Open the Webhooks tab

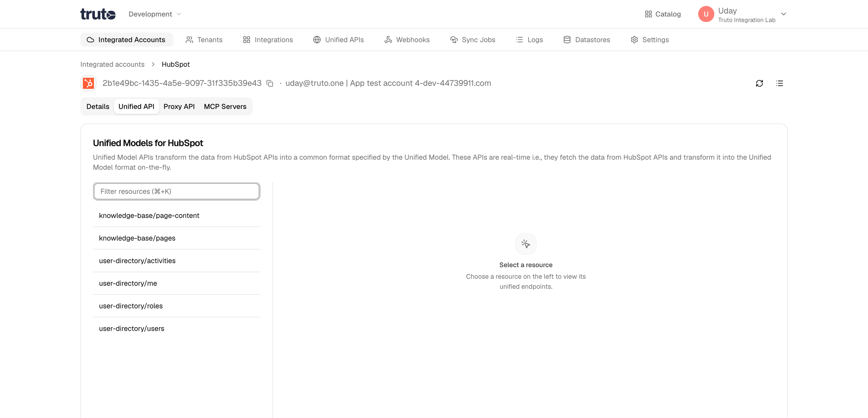(407, 40)
